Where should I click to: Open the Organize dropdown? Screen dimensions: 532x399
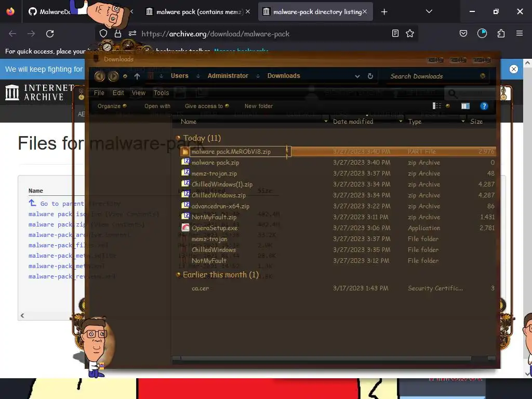(112, 106)
